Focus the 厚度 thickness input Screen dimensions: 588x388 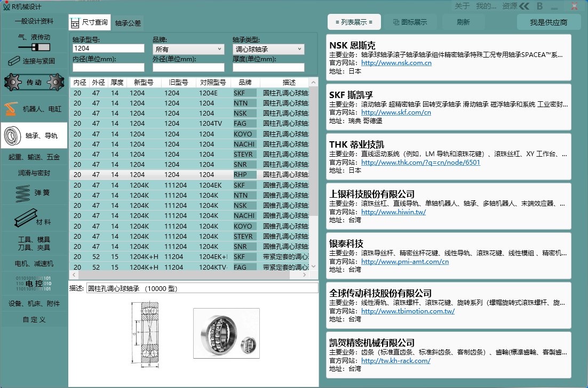pos(268,67)
